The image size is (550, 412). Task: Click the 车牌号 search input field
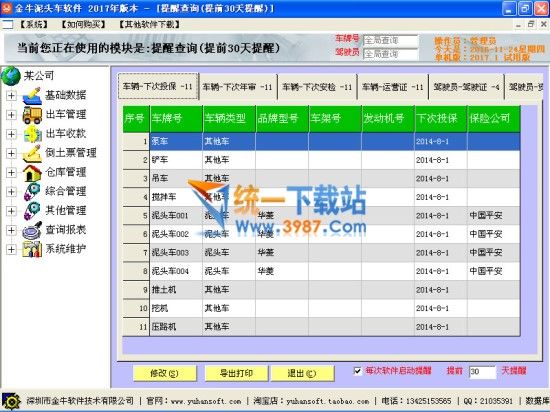pyautogui.click(x=390, y=40)
